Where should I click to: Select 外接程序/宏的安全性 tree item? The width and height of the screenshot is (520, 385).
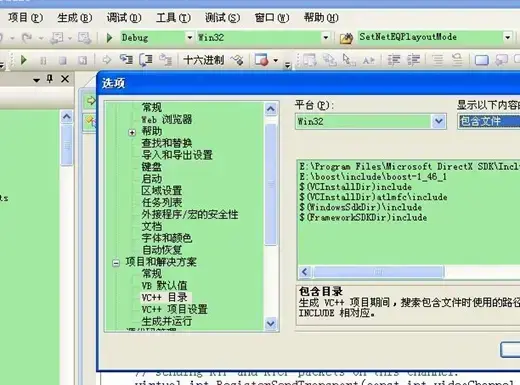click(x=190, y=214)
